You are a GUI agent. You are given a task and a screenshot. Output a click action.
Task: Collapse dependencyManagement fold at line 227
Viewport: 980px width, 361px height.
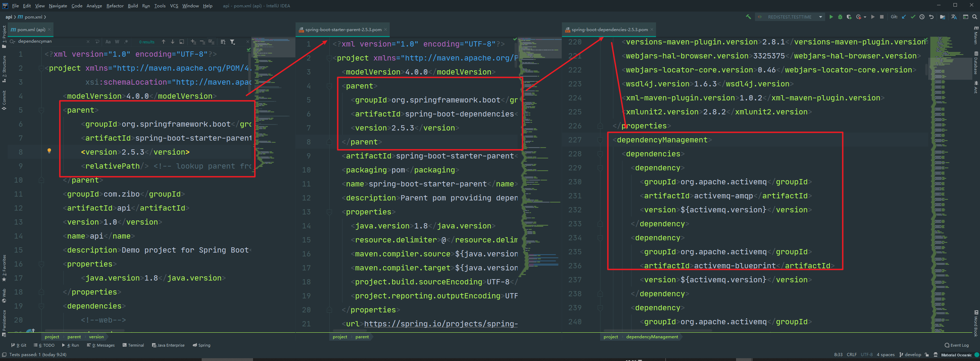click(600, 140)
